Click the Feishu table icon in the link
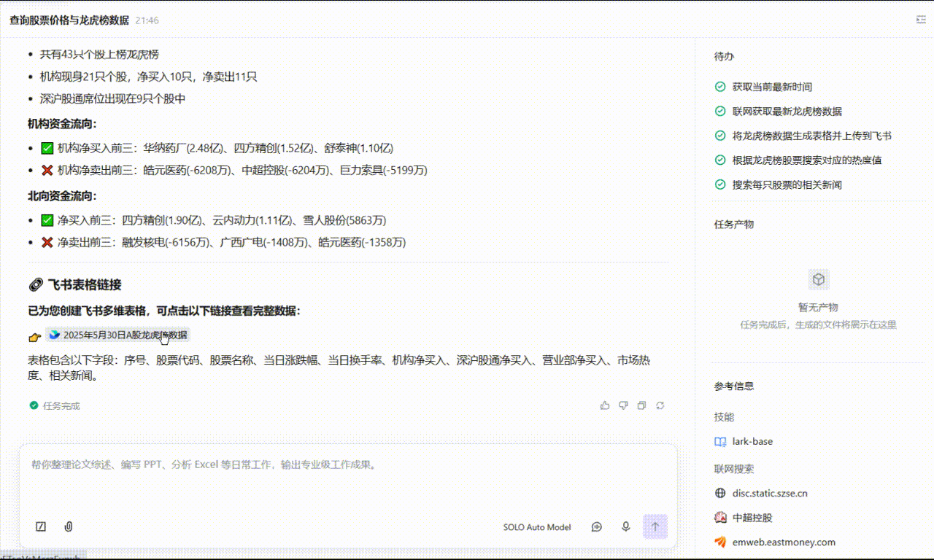 point(54,335)
